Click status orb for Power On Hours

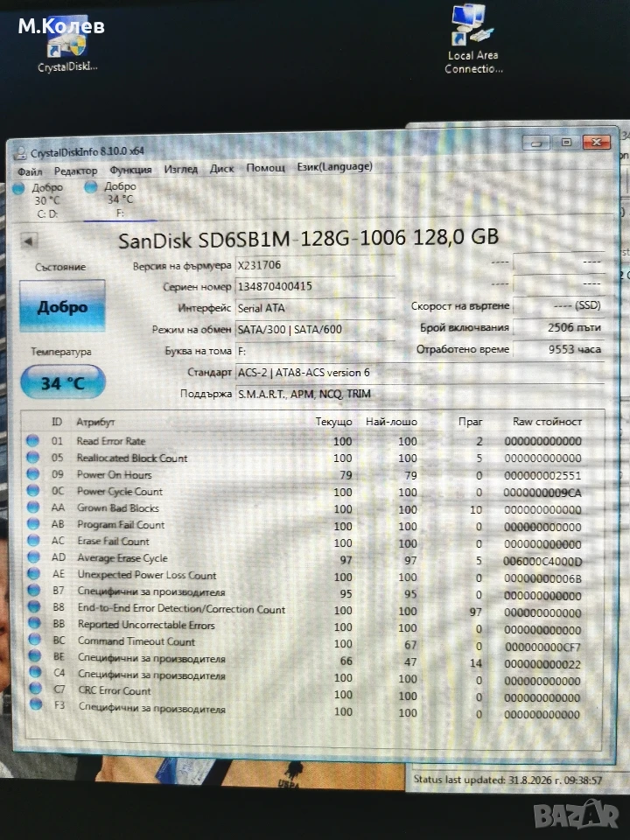33,473
